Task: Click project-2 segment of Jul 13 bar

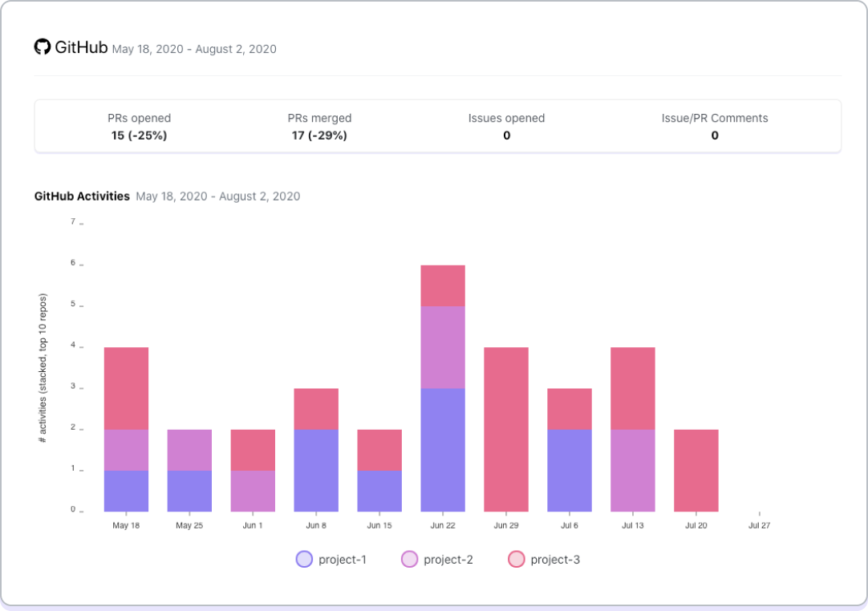Action: point(633,470)
